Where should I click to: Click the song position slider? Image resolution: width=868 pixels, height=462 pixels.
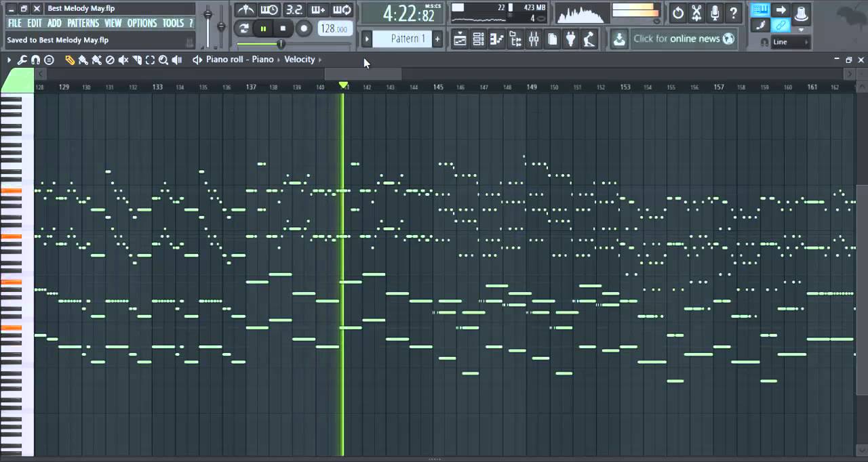click(x=293, y=44)
